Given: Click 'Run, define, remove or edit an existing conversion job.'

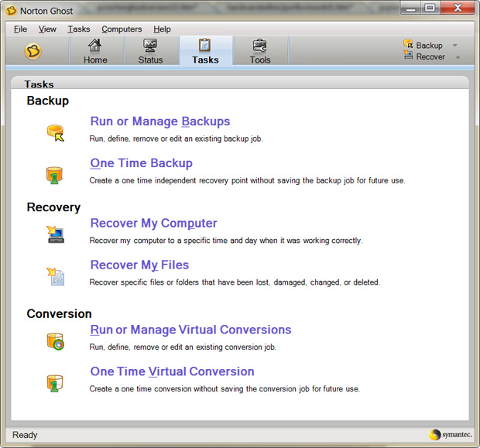Looking at the screenshot, I should pos(183,347).
